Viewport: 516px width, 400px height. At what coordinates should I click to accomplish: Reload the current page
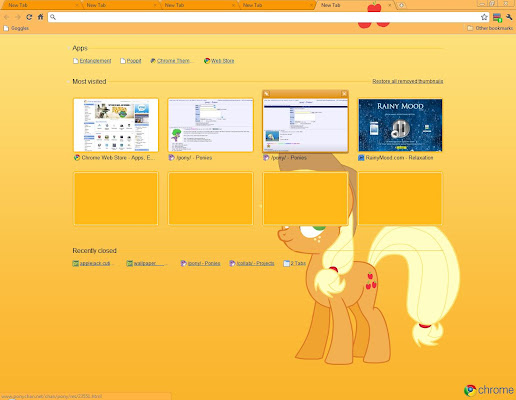pos(29,17)
